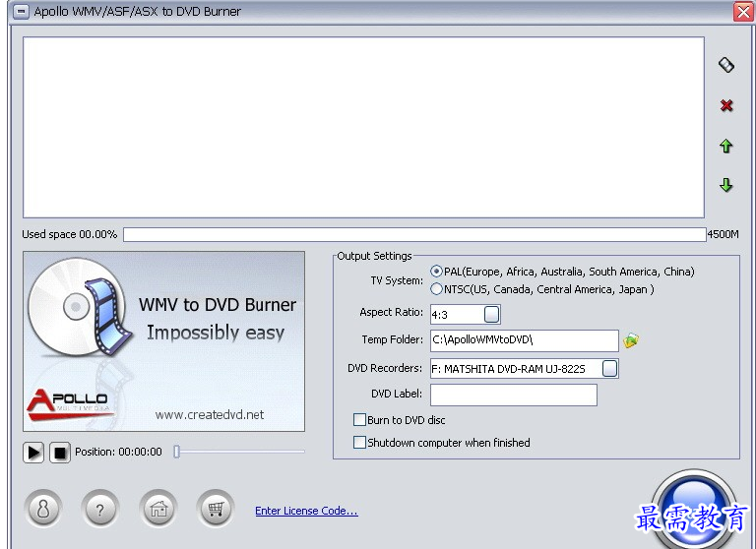
Task: Click the playback position slider handle
Action: coord(176,452)
